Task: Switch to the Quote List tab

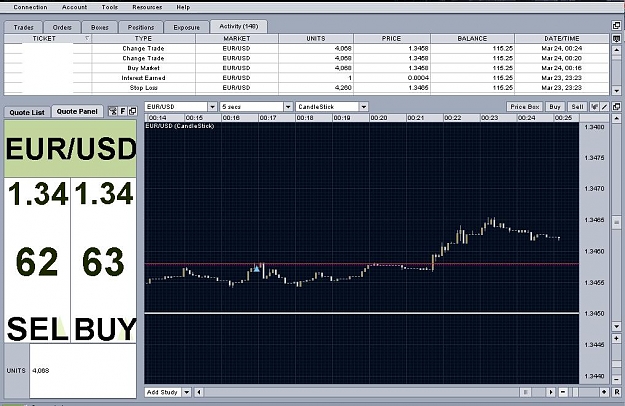Action: pos(27,112)
